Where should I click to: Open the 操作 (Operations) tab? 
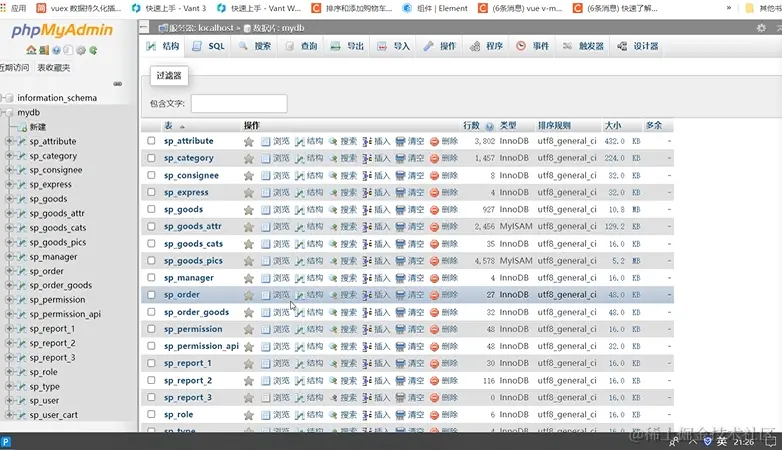(439, 46)
